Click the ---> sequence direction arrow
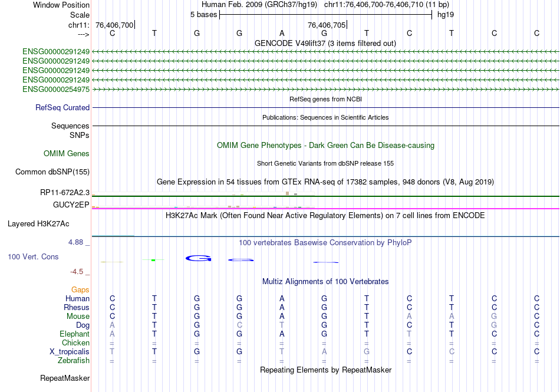This screenshot has height=392, width=560. click(x=83, y=34)
